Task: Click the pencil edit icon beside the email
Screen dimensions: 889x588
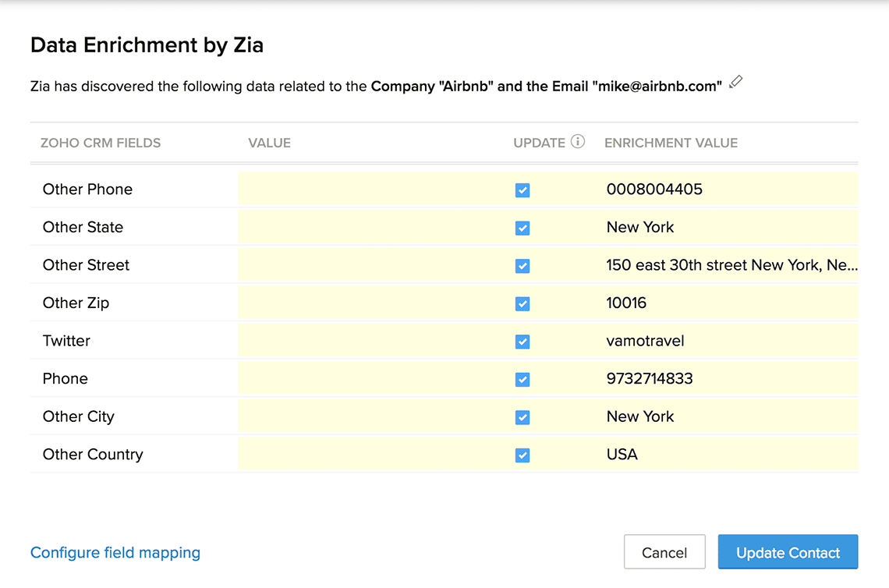Action: [735, 82]
